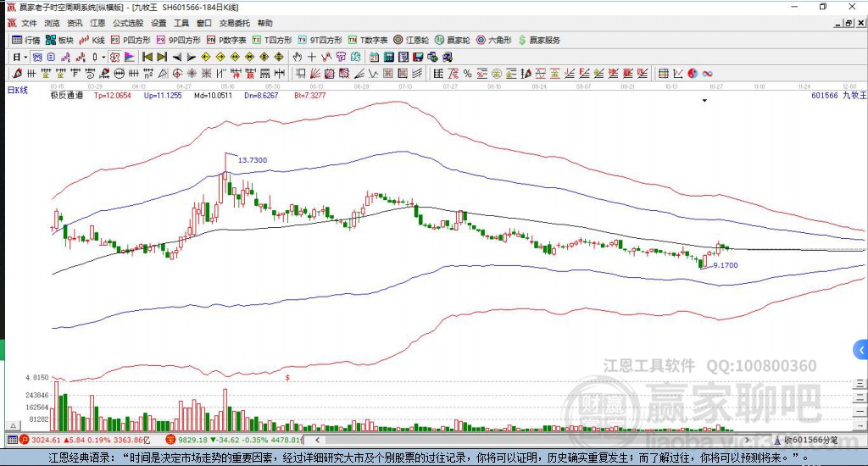The image size is (868, 466).
Task: Toggle the active blue-outlined view button
Action: [37, 57]
